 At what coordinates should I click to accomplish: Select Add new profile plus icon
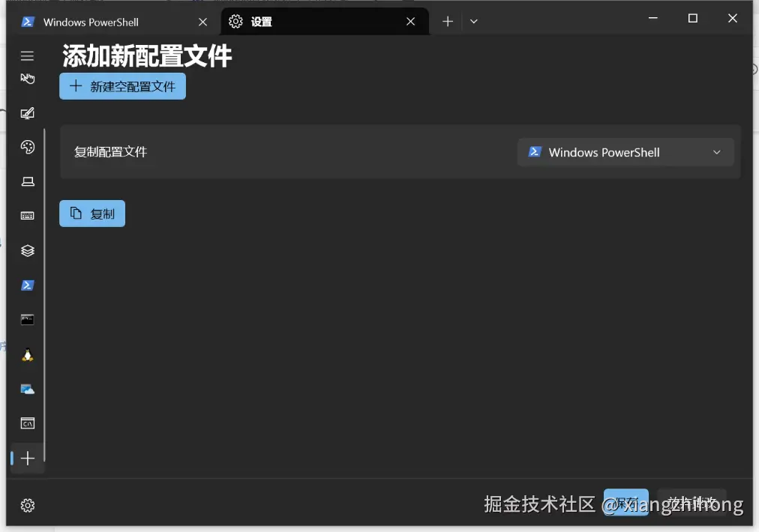click(28, 459)
